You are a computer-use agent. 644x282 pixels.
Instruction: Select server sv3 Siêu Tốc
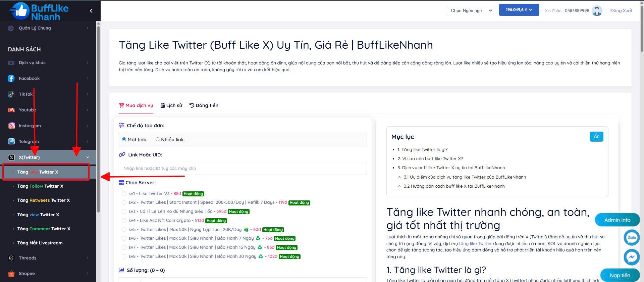pyautogui.click(x=124, y=211)
